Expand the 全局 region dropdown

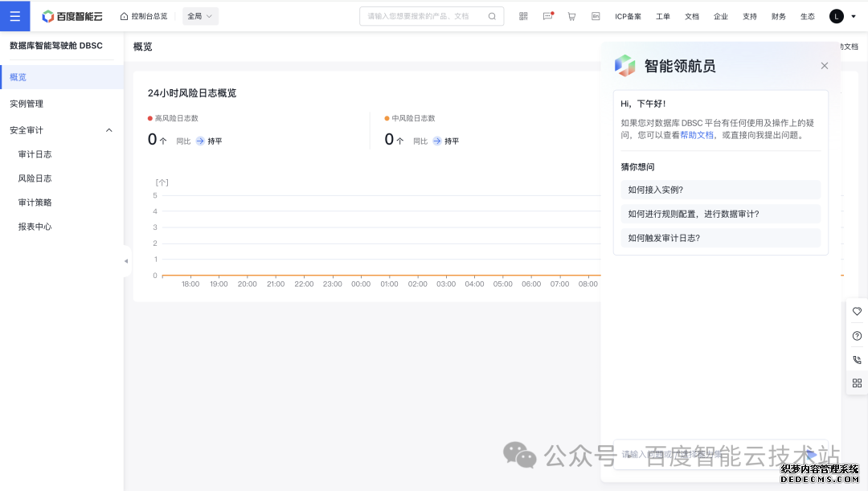[199, 16]
